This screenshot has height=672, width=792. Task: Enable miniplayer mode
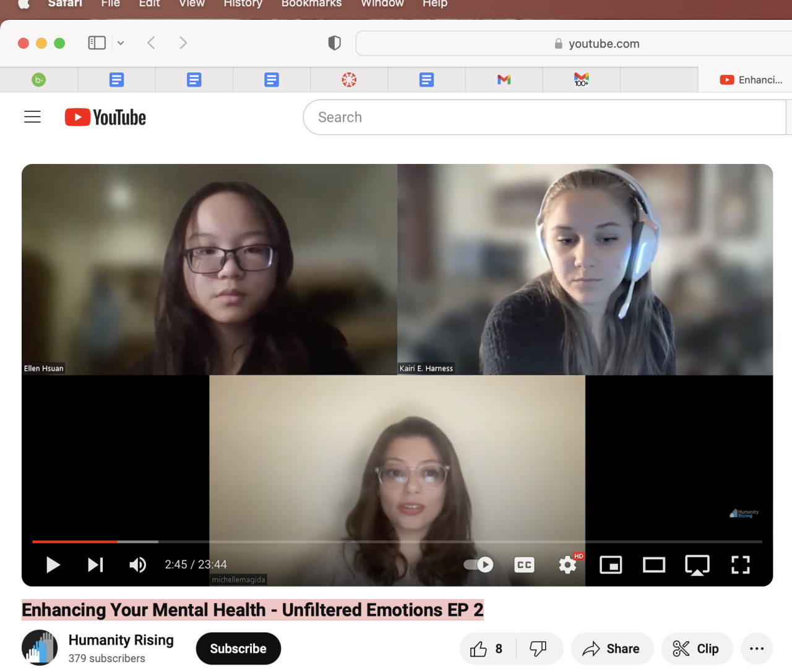[611, 564]
